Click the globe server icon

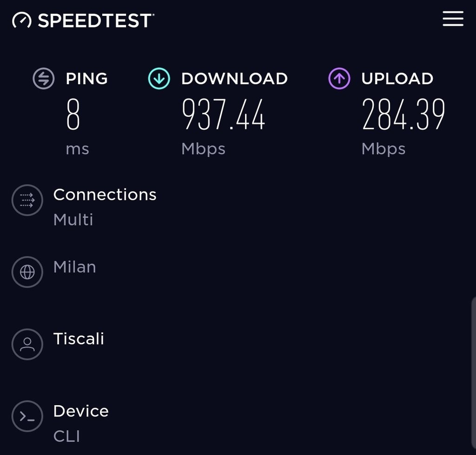click(27, 272)
